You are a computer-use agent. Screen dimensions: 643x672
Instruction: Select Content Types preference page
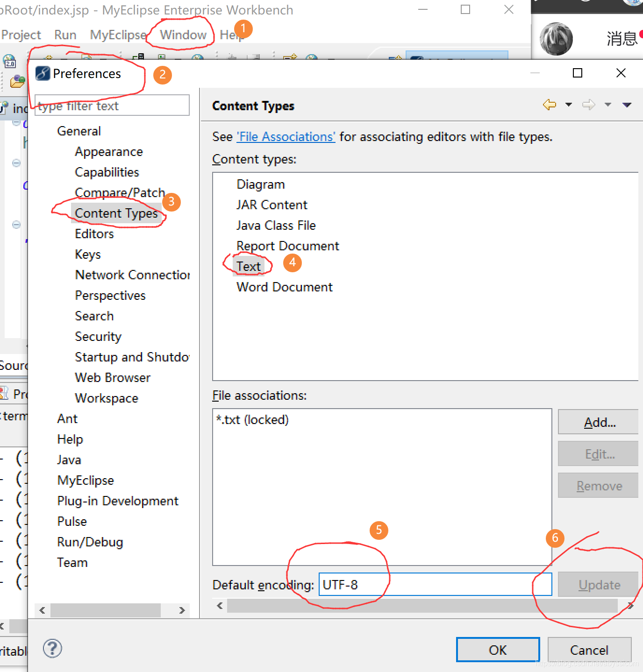[116, 213]
